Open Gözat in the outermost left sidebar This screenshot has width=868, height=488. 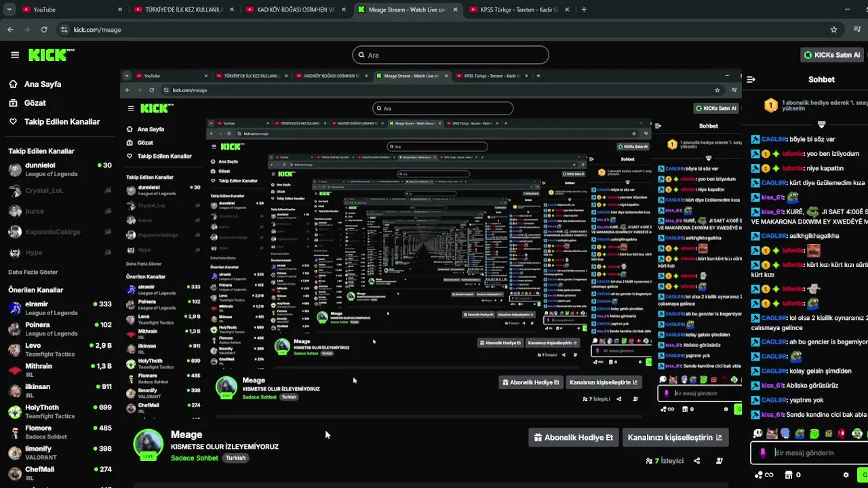click(35, 103)
